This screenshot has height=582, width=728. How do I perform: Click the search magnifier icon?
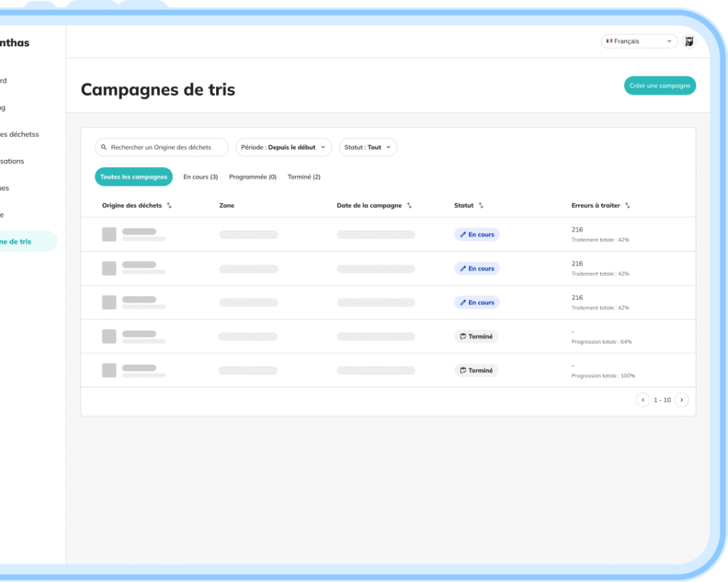pos(104,147)
